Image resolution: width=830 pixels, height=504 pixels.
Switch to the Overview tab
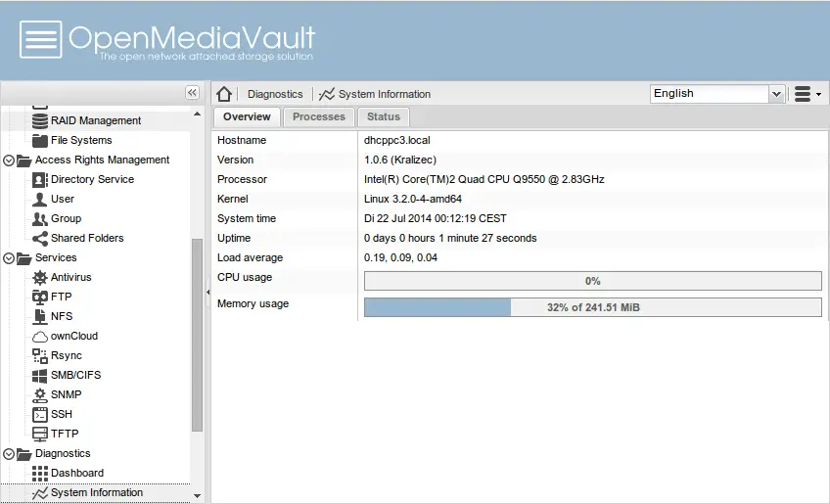(247, 117)
